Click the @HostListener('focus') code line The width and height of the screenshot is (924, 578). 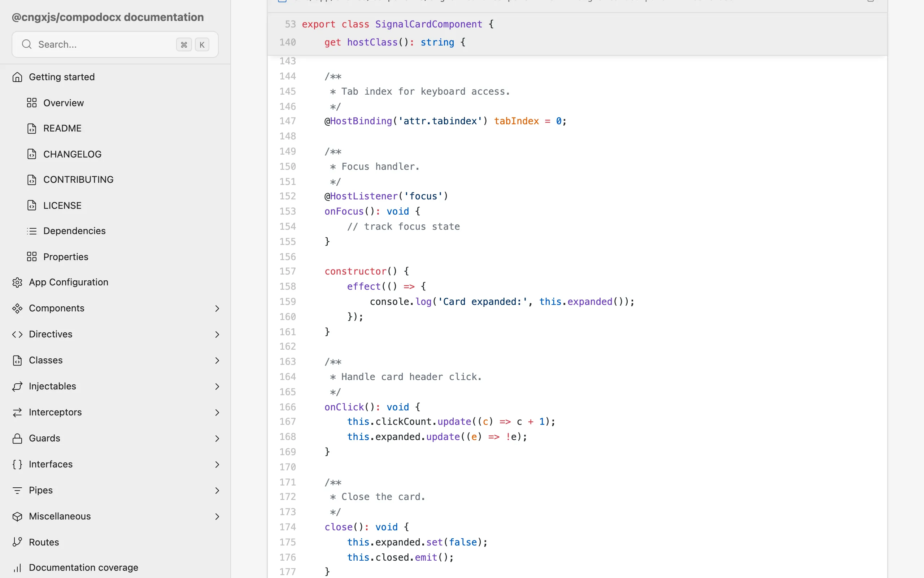[386, 197]
